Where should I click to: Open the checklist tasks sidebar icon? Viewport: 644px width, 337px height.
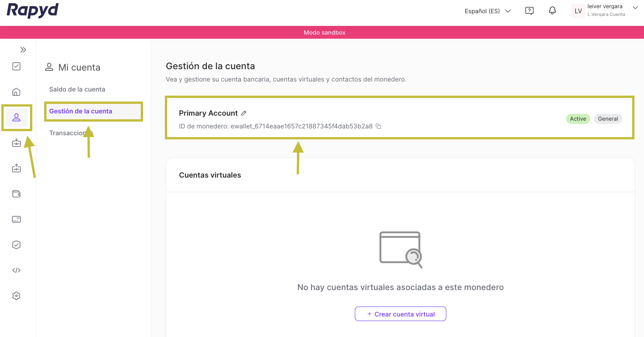(16, 66)
